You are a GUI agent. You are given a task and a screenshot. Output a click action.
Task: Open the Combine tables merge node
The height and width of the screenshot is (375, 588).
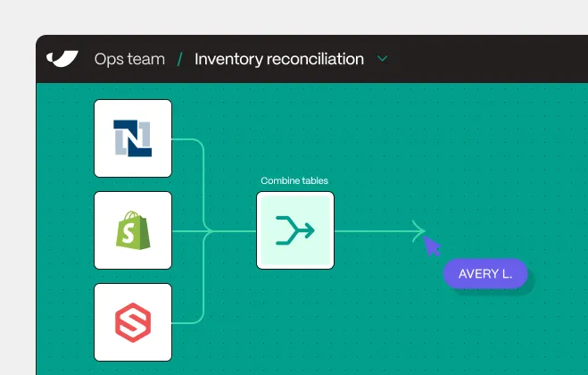295,230
